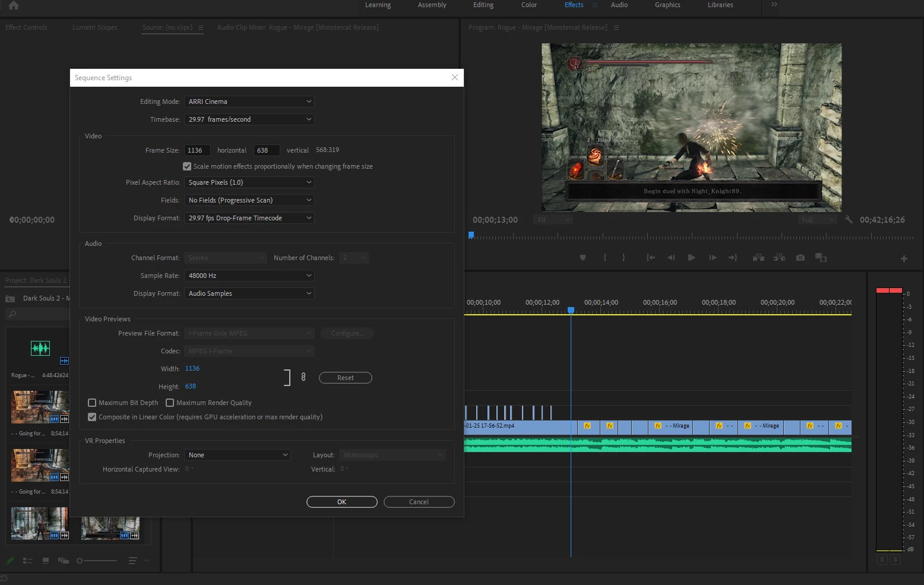Open Sample Rate dropdown 48000 Hz
Screen dimensions: 924x585
249,276
